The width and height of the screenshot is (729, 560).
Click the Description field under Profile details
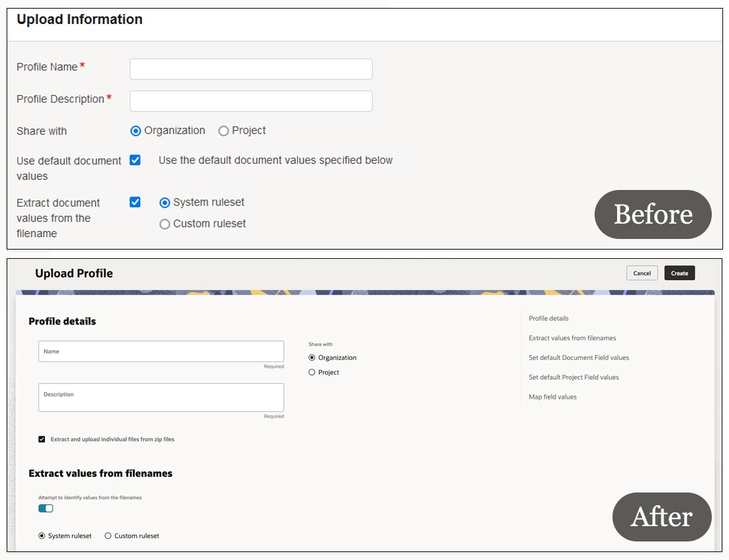click(161, 398)
